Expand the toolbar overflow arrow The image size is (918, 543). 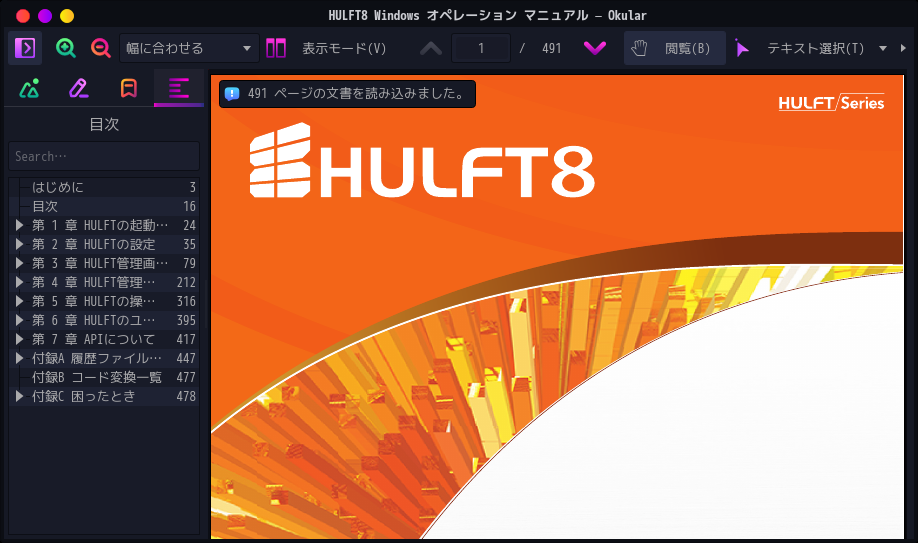tap(903, 48)
